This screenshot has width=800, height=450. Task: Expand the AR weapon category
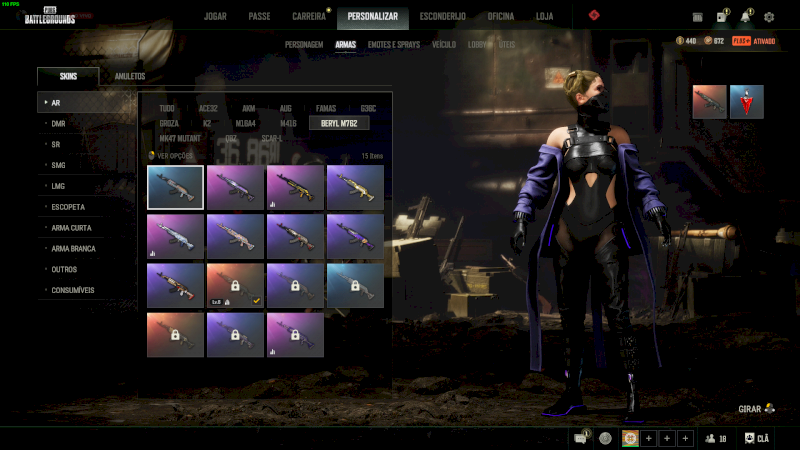click(86, 103)
